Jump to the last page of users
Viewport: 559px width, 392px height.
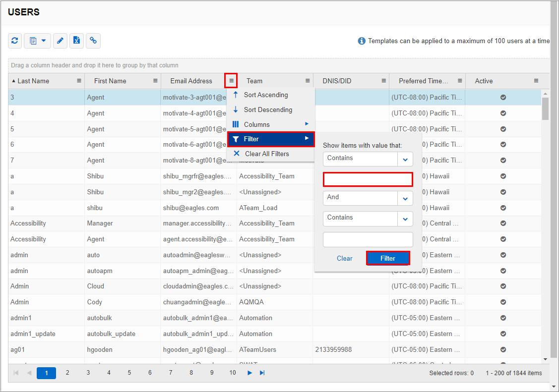click(x=262, y=373)
